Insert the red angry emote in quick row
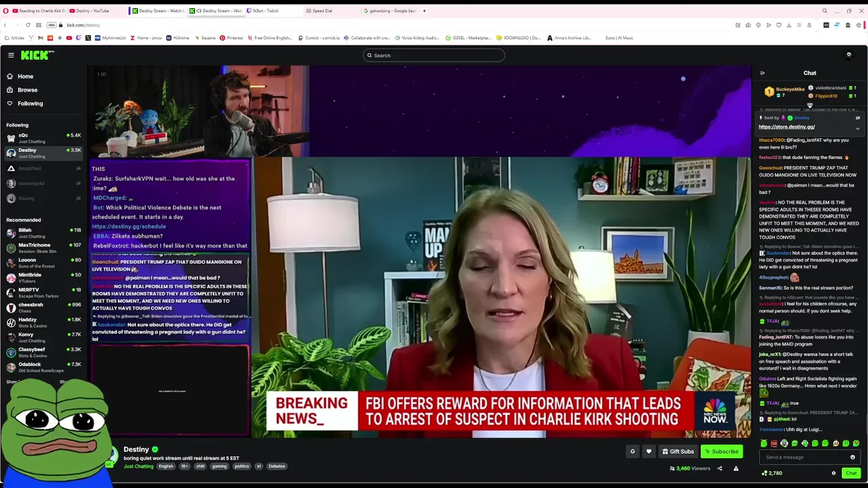This screenshot has height=488, width=868. tap(774, 443)
